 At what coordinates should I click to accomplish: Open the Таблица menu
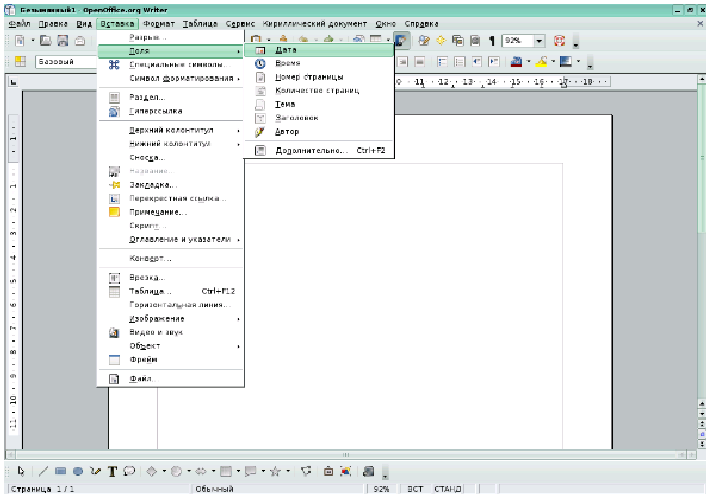(x=200, y=24)
